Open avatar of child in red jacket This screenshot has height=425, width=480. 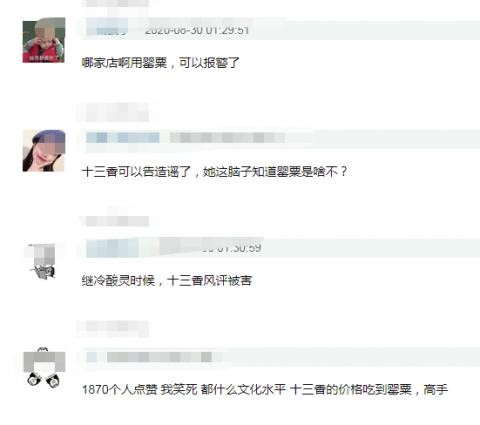point(44,40)
